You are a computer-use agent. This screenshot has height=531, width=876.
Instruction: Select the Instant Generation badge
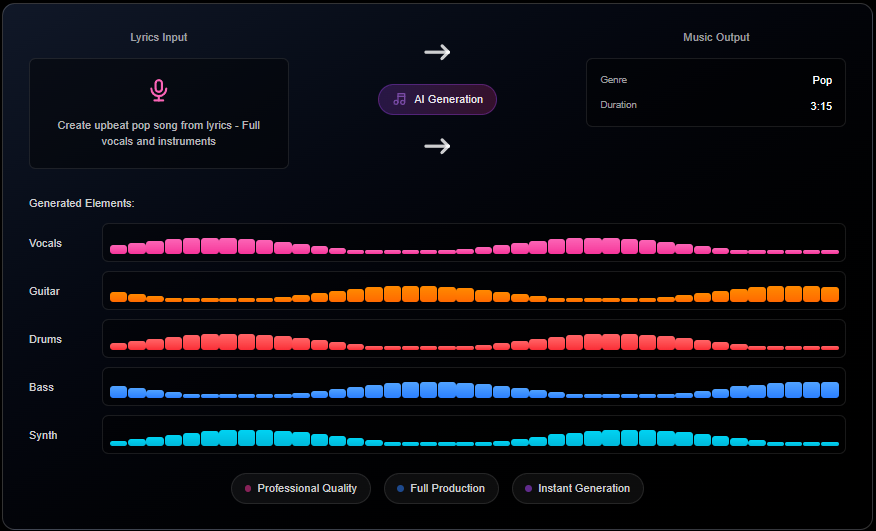click(x=578, y=489)
